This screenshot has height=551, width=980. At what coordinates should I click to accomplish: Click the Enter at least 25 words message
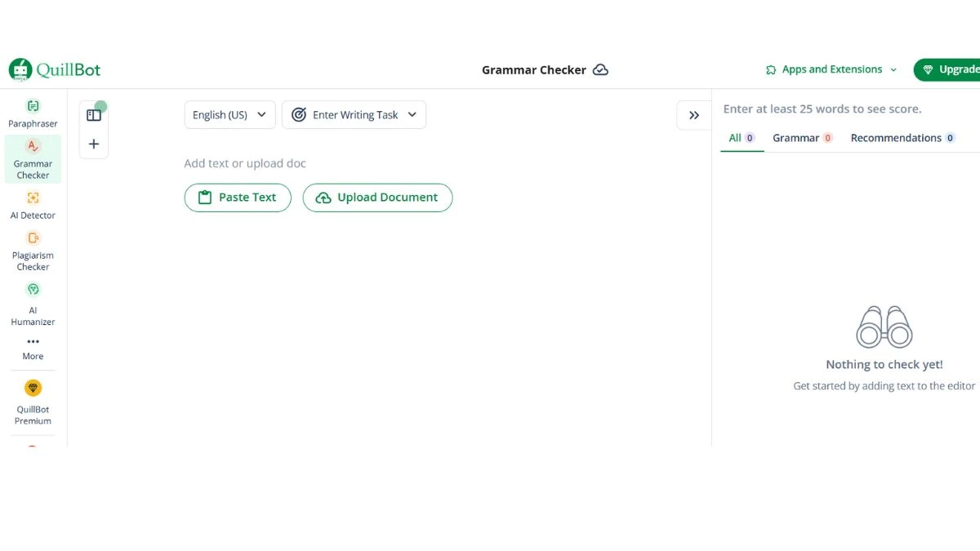tap(822, 109)
